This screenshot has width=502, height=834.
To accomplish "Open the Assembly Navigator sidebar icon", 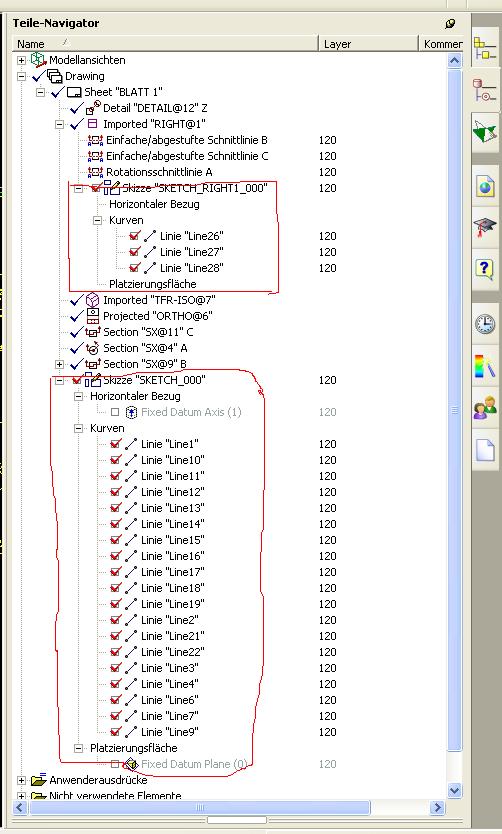I will pos(485,50).
